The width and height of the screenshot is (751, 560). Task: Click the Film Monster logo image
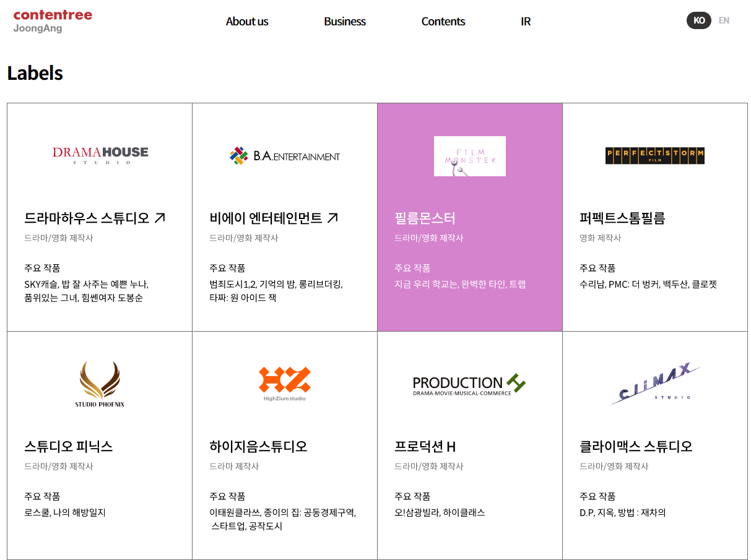click(470, 156)
